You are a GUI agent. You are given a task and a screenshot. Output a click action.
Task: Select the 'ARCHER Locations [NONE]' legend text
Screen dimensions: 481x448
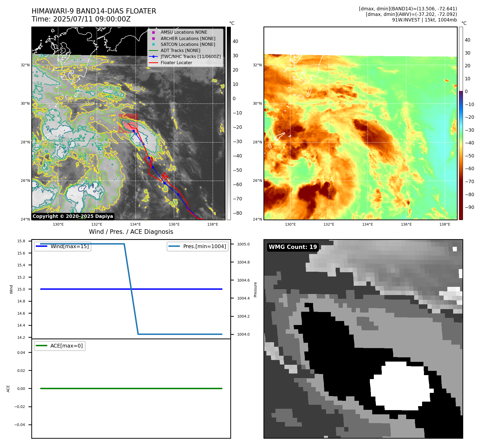pyautogui.click(x=188, y=38)
